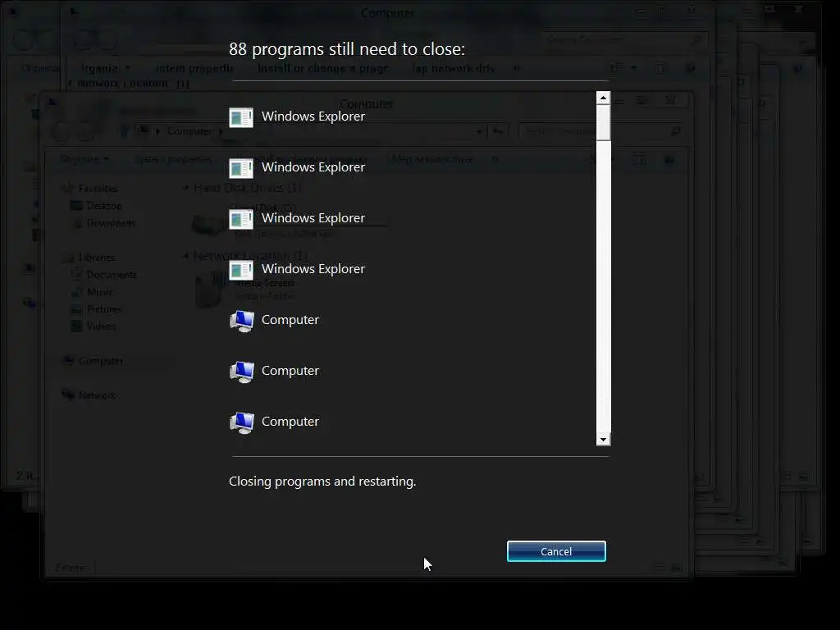Image resolution: width=840 pixels, height=630 pixels.
Task: Click the Cancel button to stop restarting
Action: click(x=556, y=551)
